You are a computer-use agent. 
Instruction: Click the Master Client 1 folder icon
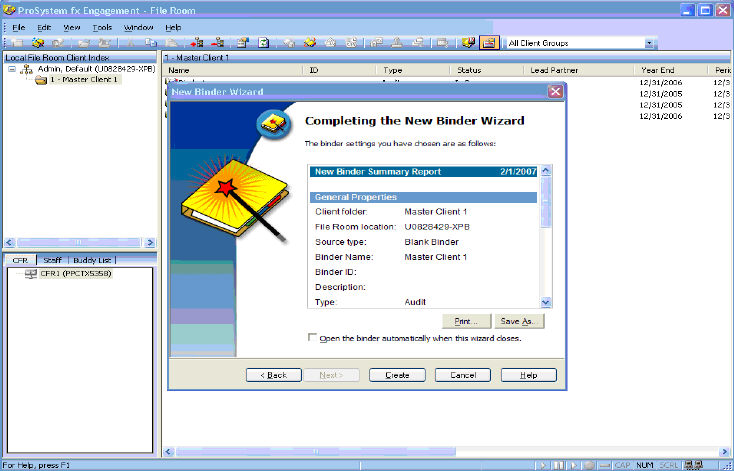pos(41,80)
